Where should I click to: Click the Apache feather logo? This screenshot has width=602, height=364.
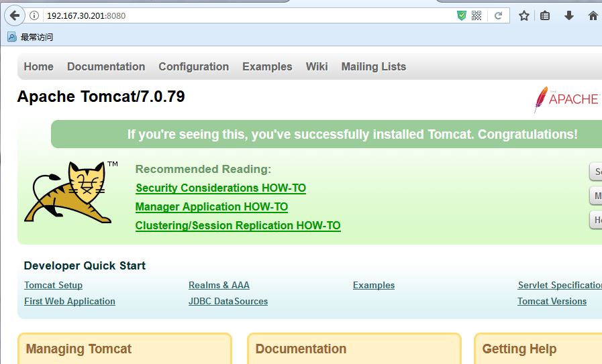tap(566, 99)
